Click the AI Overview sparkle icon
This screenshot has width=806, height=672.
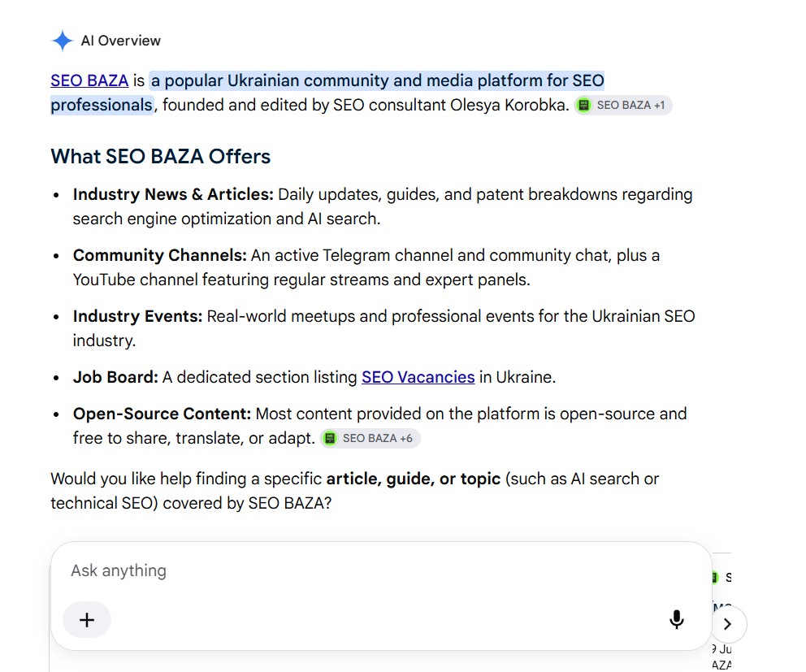[x=63, y=41]
